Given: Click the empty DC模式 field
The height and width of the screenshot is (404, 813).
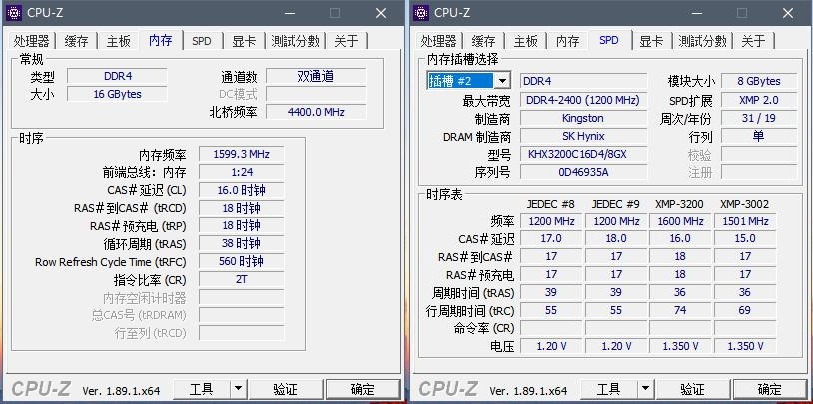Looking at the screenshot, I should pos(316,94).
